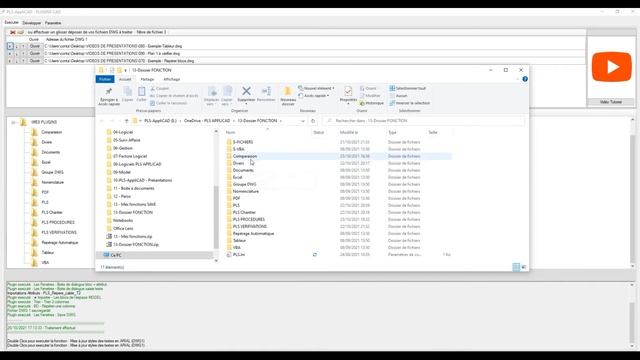Select the PLS.ini file in the file list
Image resolution: width=640 pixels, height=360 pixels.
point(238,254)
